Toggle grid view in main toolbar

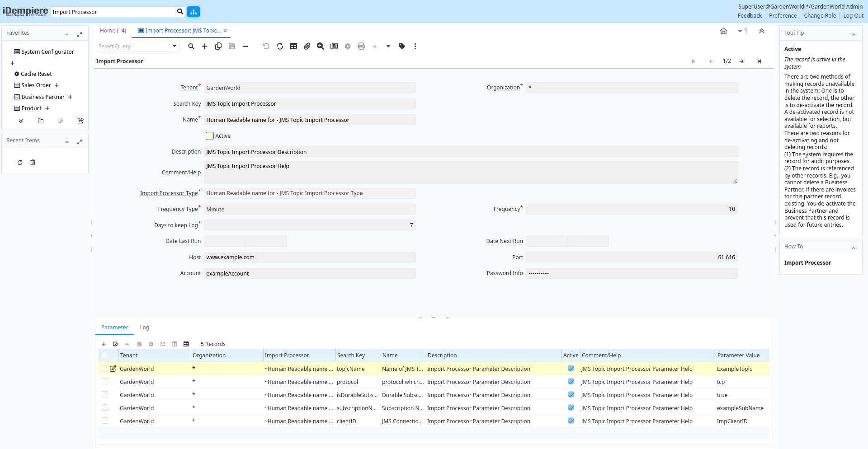[293, 46]
